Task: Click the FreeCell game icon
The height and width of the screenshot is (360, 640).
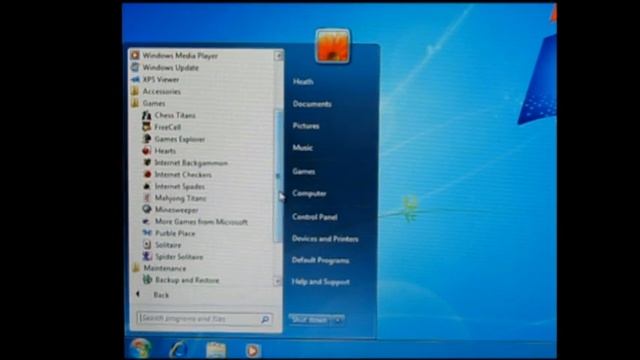Action: coord(147,127)
